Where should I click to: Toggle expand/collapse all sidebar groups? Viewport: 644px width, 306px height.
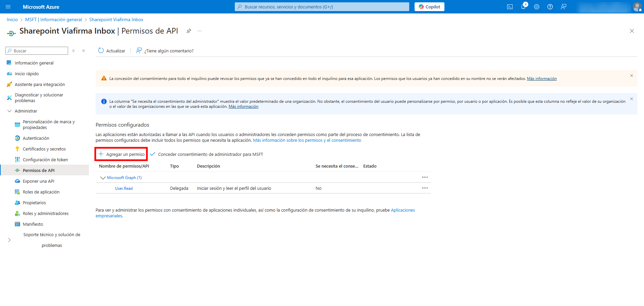pos(73,51)
